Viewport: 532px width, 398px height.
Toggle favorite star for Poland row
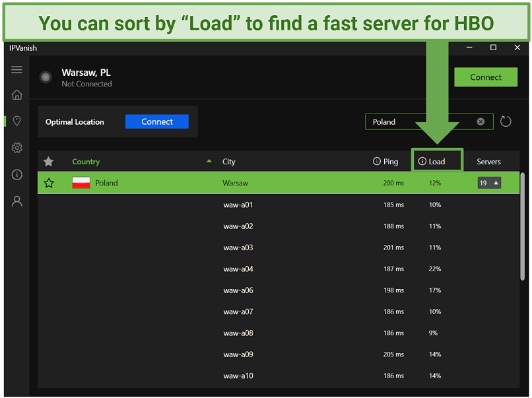pos(49,183)
